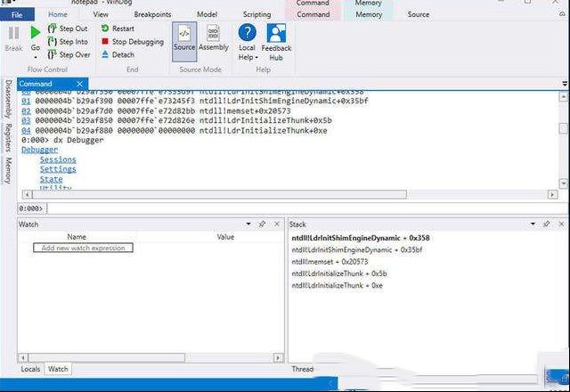
Task: Open the Feedback Hub
Action: [x=276, y=43]
